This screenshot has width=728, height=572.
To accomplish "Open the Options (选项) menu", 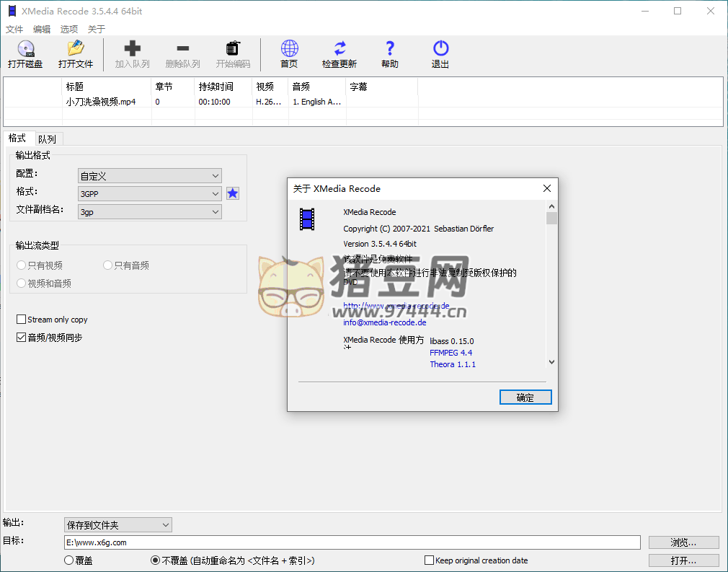I will (x=69, y=30).
